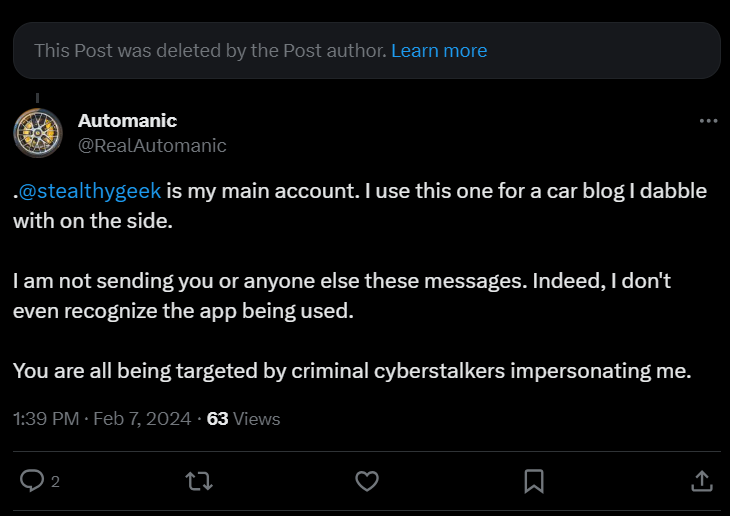Click the Feb 7, 2024 date

(142, 419)
